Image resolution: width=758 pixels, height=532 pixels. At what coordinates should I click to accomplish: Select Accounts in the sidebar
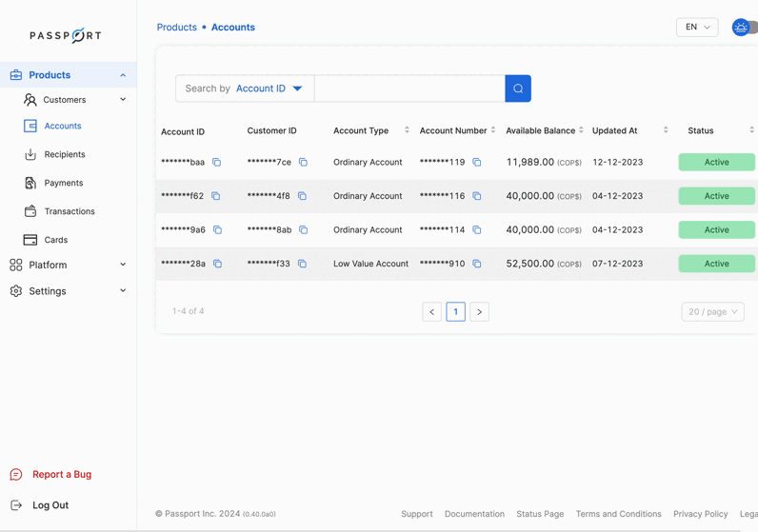click(x=63, y=126)
